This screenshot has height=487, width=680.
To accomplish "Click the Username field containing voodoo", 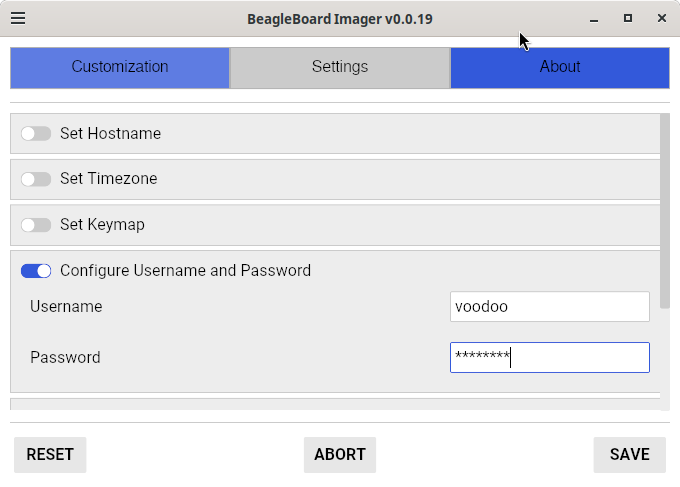I will click(550, 307).
